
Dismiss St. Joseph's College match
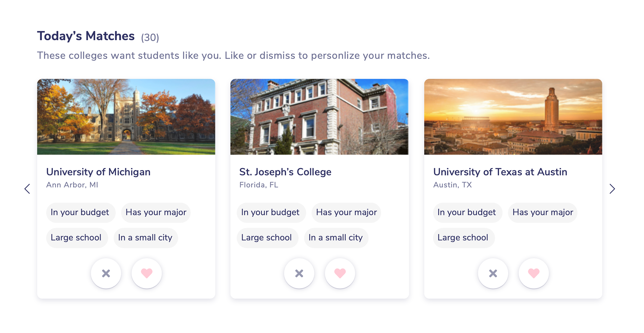(299, 273)
